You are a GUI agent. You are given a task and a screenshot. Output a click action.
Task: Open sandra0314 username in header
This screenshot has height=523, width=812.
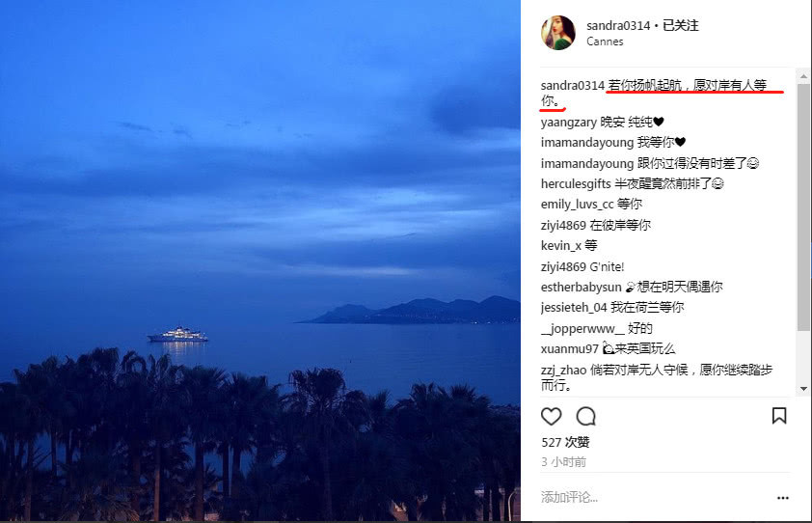tap(618, 25)
